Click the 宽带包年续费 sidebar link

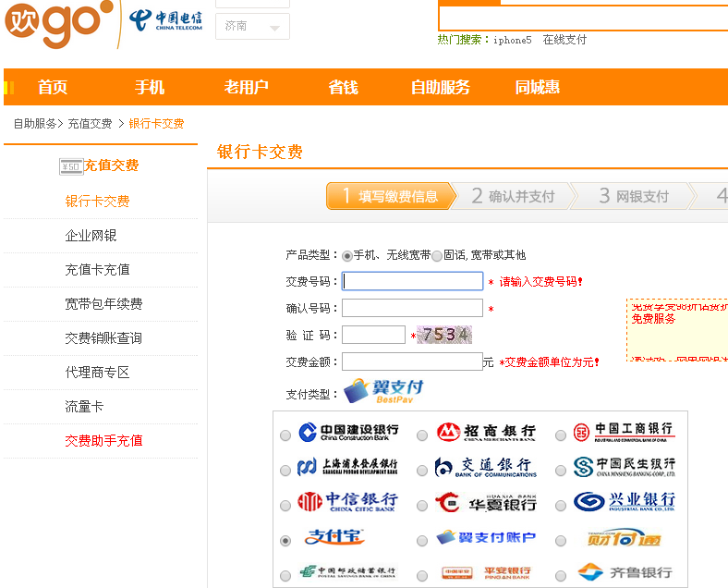[x=104, y=304]
